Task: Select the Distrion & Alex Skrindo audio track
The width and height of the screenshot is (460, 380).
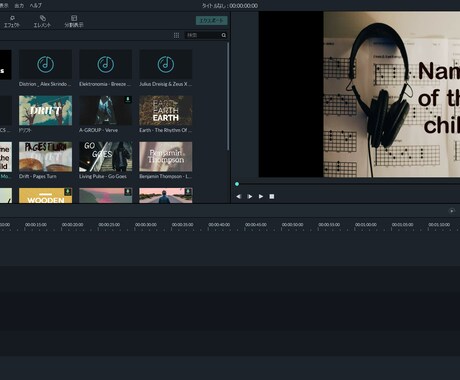Action: [x=45, y=64]
